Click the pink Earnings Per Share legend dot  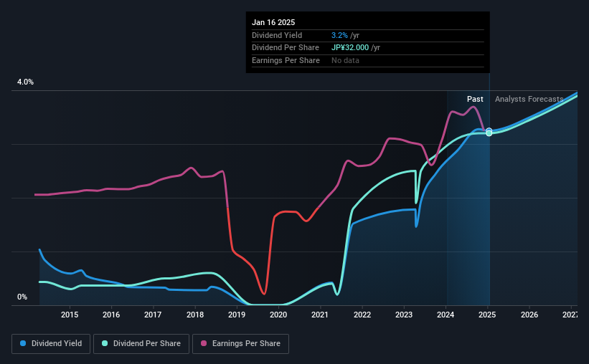(x=204, y=343)
